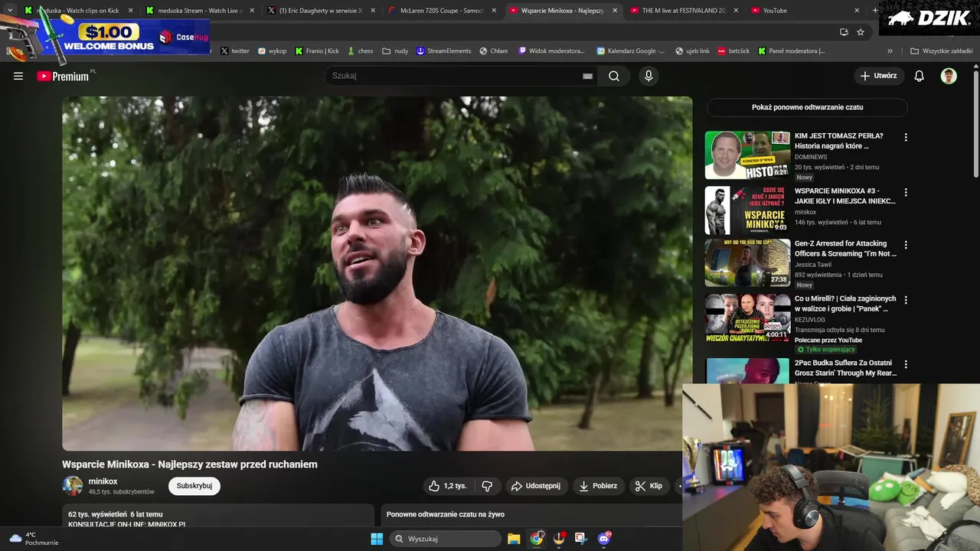Show more bookmarks with chevron

890,51
